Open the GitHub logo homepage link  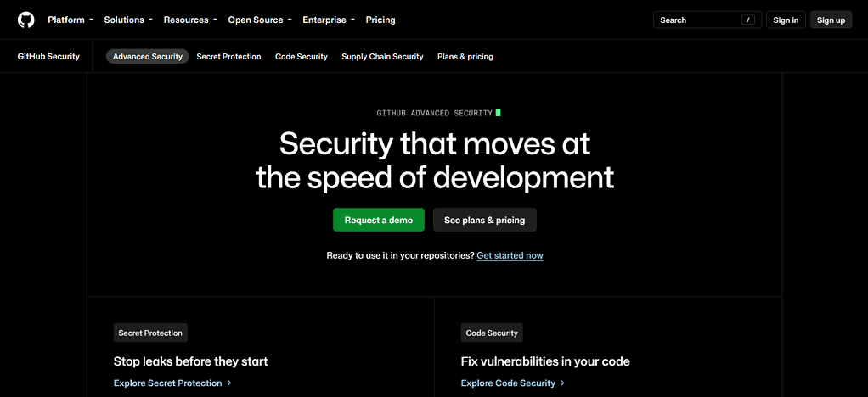coord(26,20)
